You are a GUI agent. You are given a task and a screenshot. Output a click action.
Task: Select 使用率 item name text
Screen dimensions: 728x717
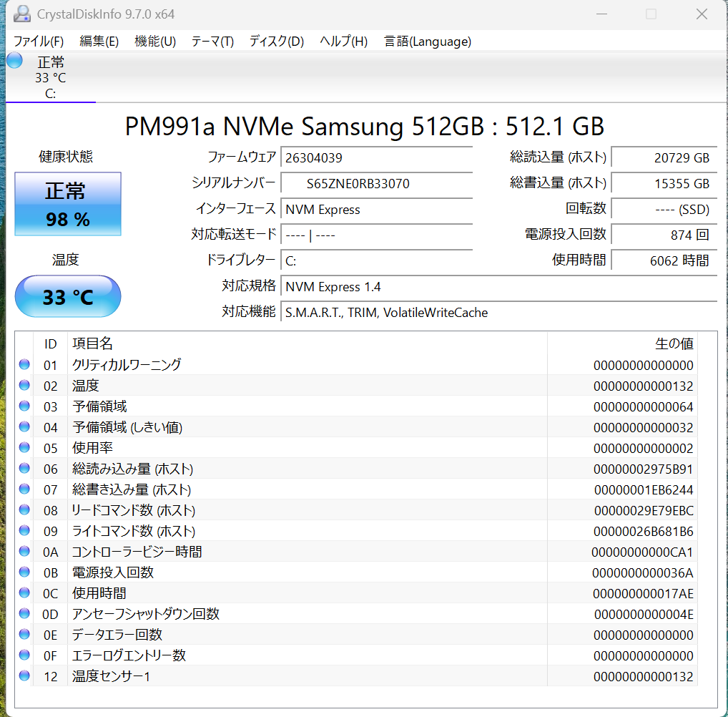[x=92, y=447]
